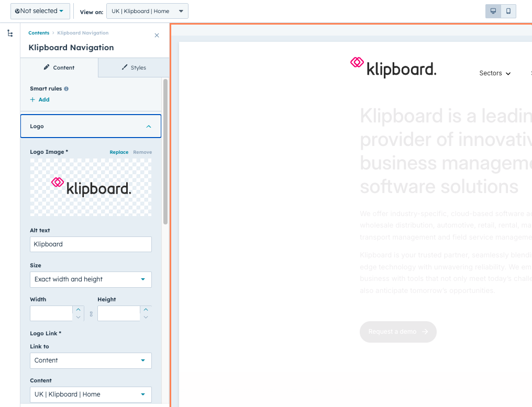Click the Klipboard Navigation heading
Viewport: 532px width, 407px height.
pos(71,48)
